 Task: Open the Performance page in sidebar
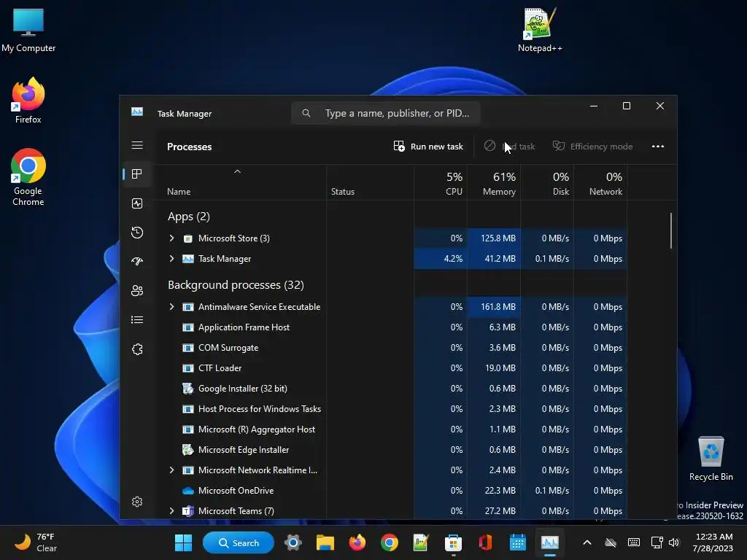137,204
